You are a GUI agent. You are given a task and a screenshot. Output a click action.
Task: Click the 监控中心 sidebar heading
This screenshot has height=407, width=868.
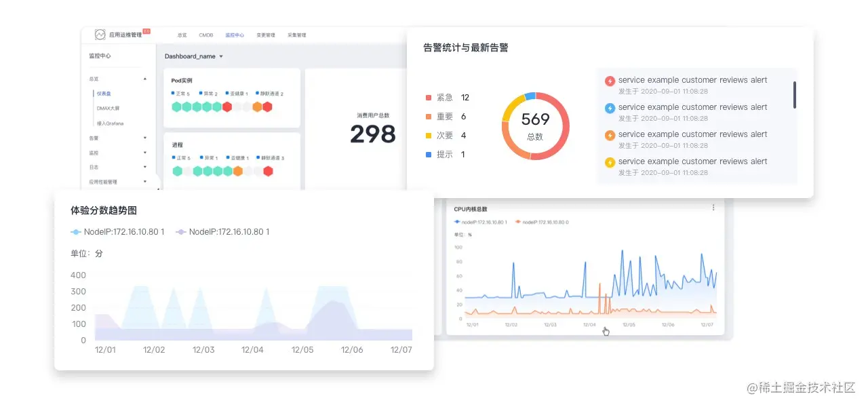[100, 56]
